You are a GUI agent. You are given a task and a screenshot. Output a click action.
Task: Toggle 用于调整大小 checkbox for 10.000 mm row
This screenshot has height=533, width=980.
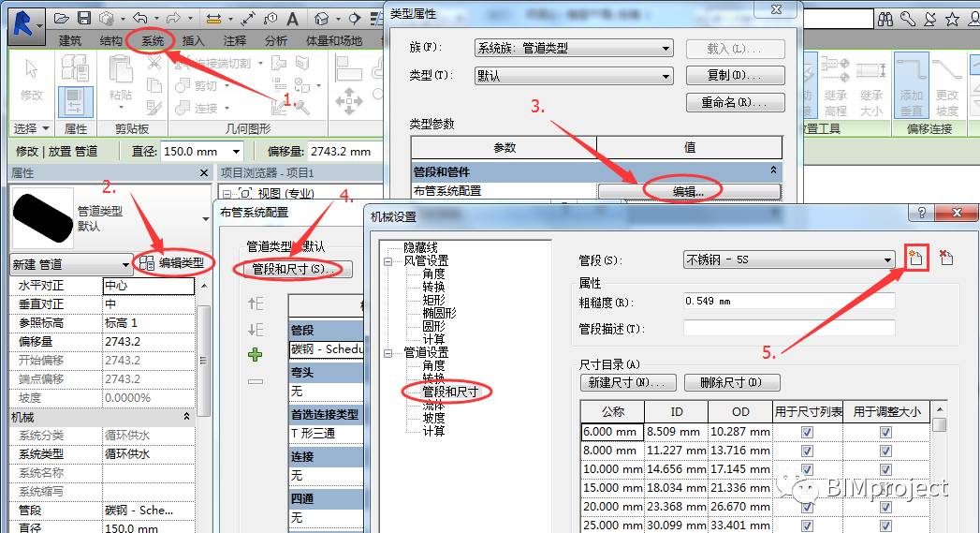(885, 469)
